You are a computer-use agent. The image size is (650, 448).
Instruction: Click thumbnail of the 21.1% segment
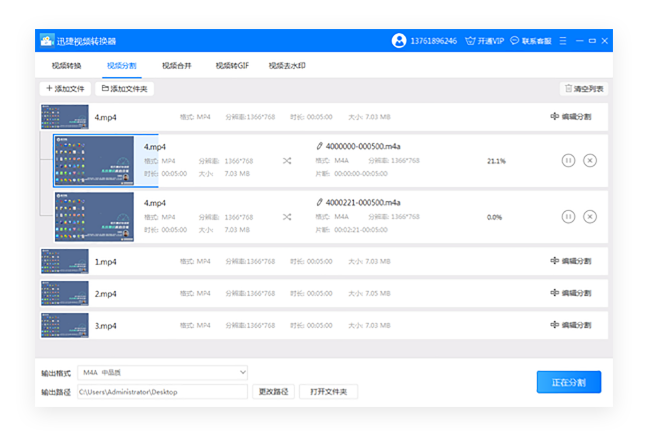[95, 161]
